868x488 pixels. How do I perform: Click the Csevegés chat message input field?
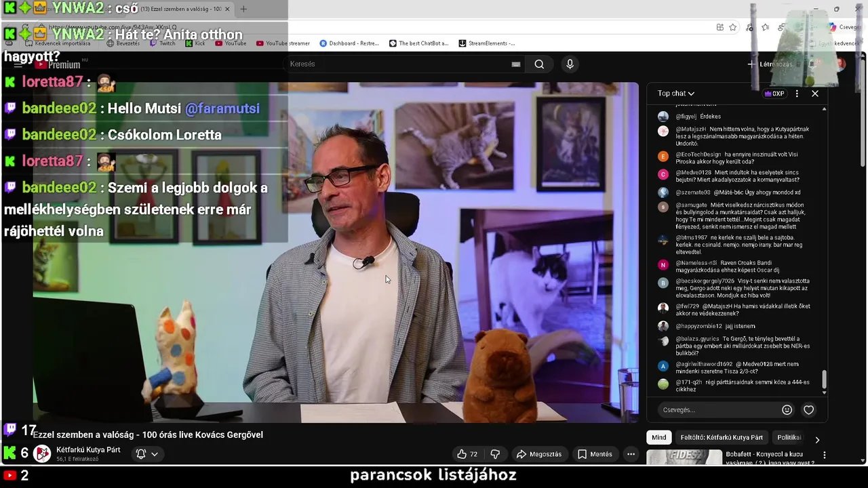click(719, 410)
